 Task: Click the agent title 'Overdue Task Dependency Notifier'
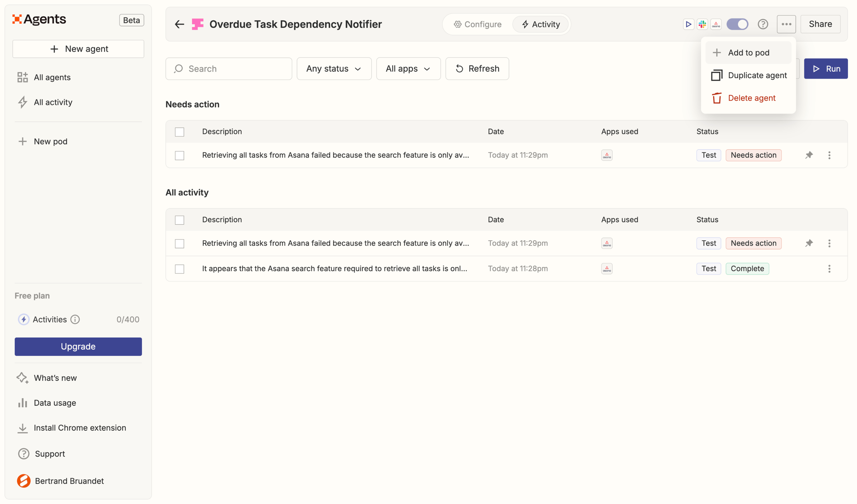tap(295, 24)
